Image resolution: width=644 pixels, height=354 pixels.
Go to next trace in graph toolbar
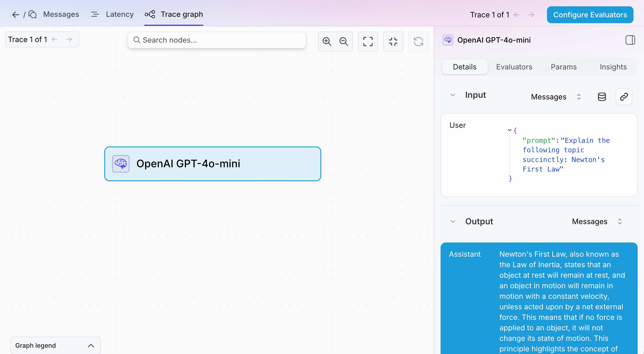pyautogui.click(x=69, y=39)
